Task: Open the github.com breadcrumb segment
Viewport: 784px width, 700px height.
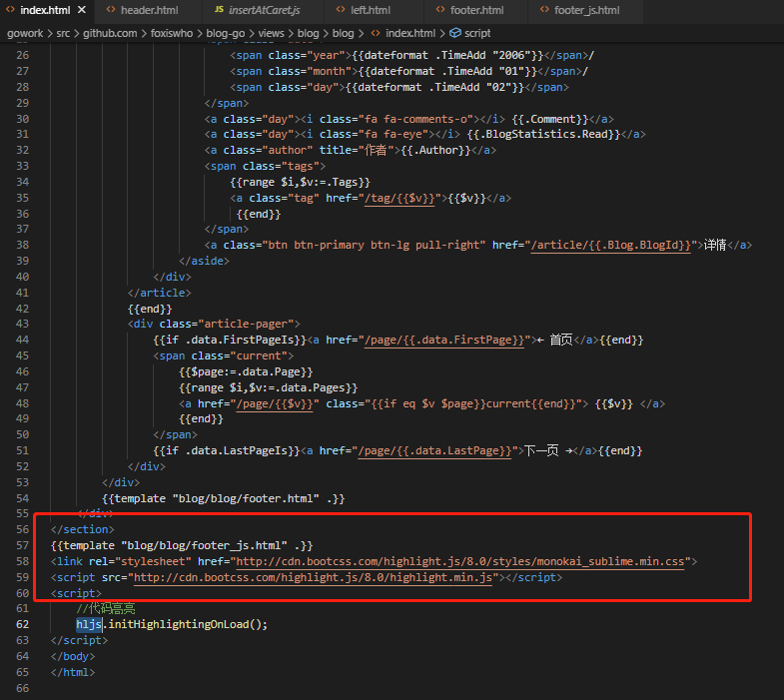Action: coord(110,33)
